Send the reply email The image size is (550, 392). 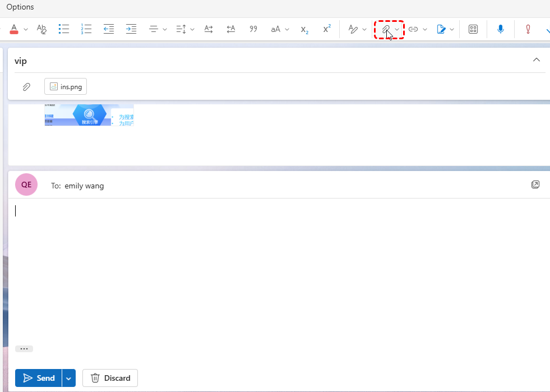(39, 378)
